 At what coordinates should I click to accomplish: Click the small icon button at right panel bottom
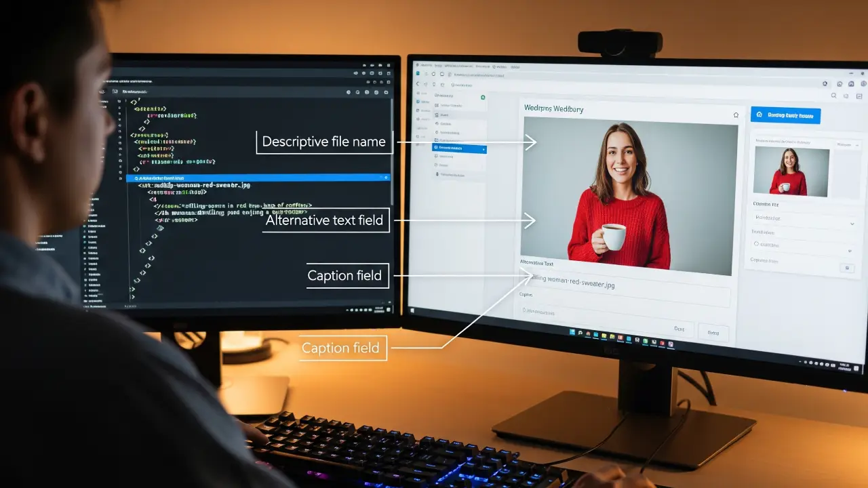pyautogui.click(x=846, y=268)
